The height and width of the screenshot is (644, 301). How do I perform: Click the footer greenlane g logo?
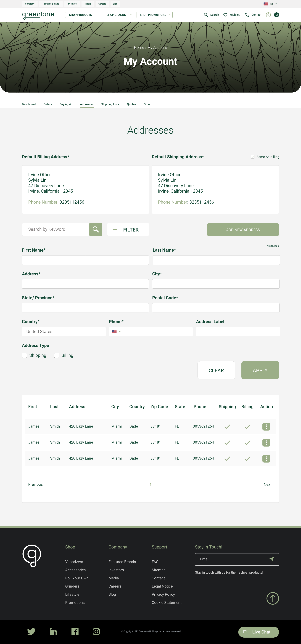click(x=32, y=556)
